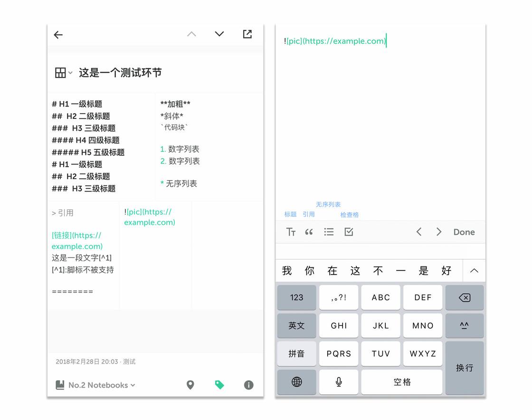Select candidate word 在

point(332,271)
